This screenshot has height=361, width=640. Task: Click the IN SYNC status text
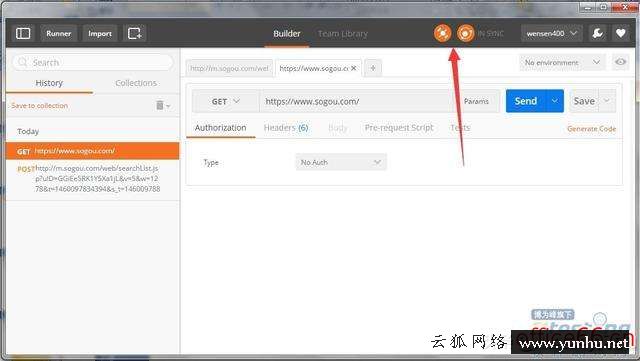pyautogui.click(x=490, y=33)
